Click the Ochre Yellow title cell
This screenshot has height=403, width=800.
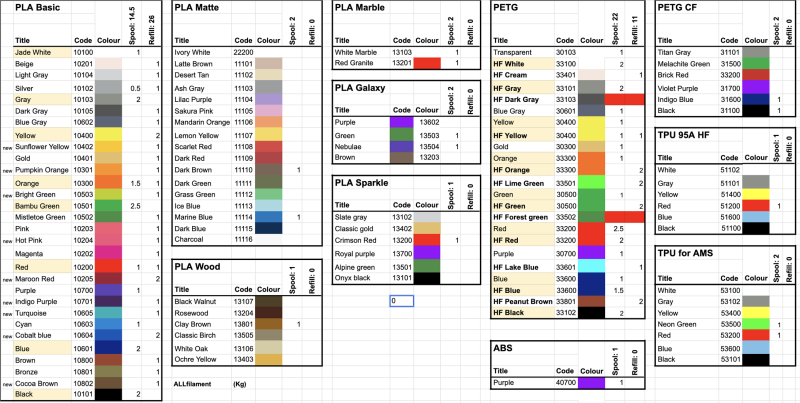pyautogui.click(x=203, y=359)
